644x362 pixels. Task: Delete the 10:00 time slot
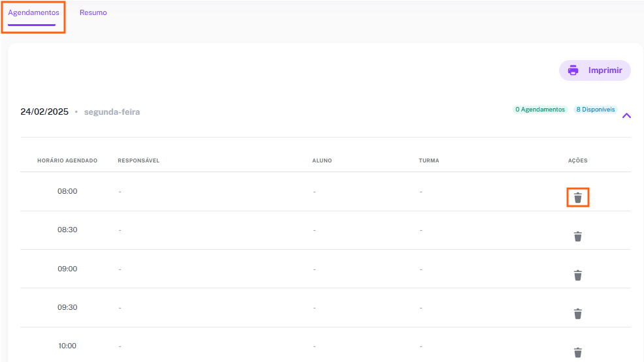tap(578, 352)
